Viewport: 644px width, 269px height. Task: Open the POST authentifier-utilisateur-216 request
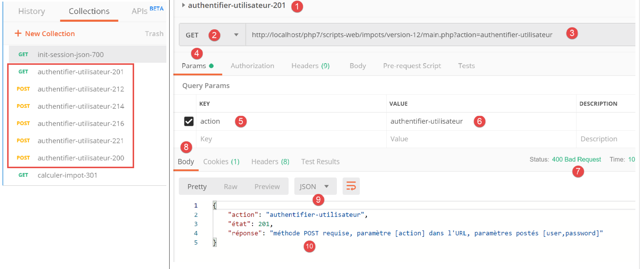click(81, 123)
